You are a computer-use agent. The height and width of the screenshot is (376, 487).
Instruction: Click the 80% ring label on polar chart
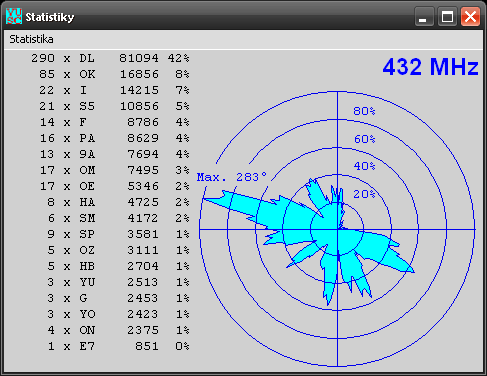click(364, 111)
